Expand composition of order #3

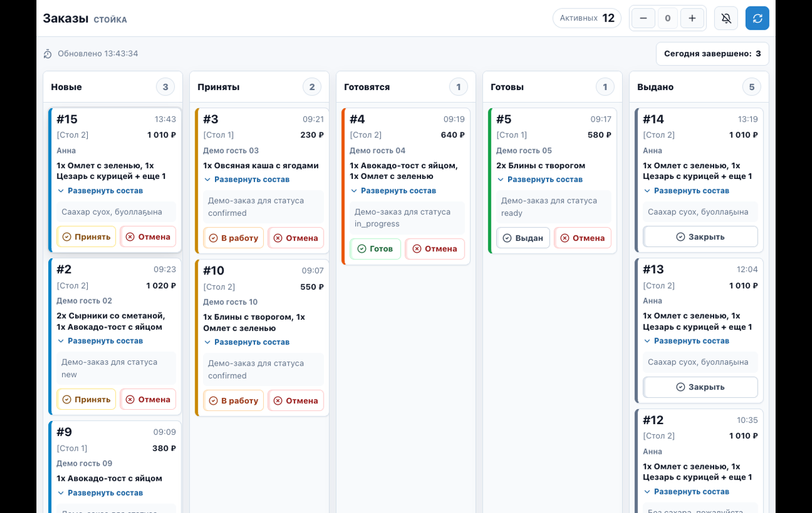[x=247, y=180]
